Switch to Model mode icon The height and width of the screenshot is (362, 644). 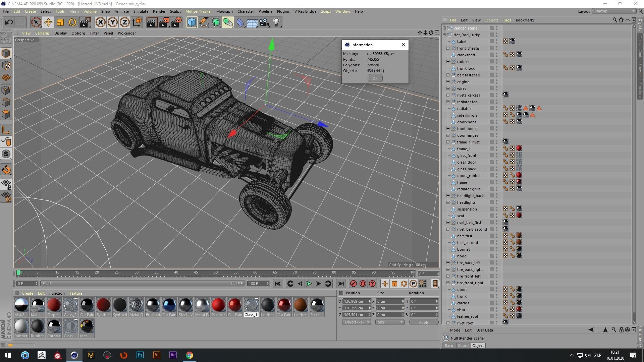pyautogui.click(x=6, y=53)
